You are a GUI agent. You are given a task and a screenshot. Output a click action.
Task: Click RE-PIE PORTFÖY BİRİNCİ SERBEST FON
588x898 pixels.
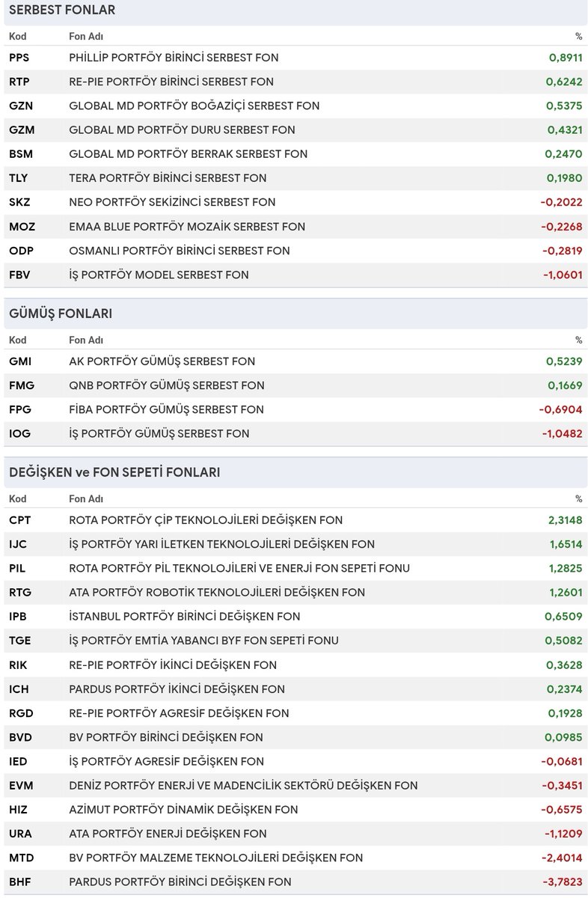(171, 82)
